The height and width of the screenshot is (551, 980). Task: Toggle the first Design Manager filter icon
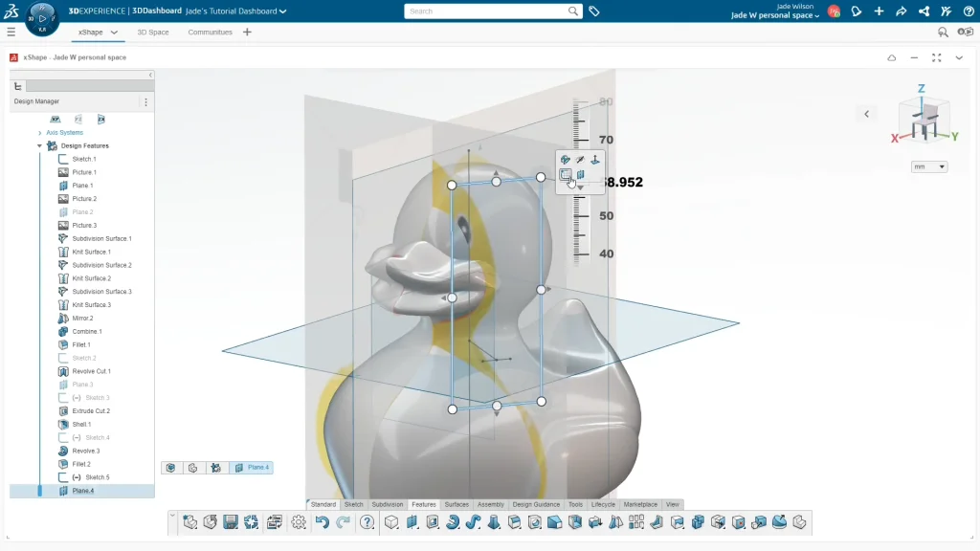point(55,120)
